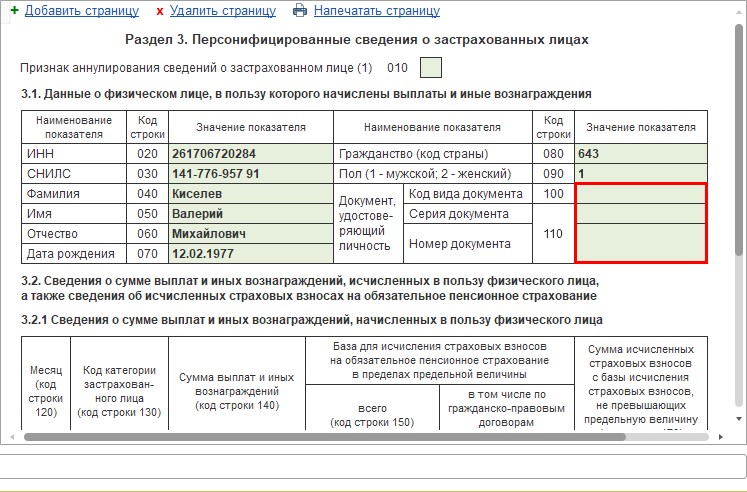Select the empty 'Номер документа' value field
The width and height of the screenshot is (747, 492).
click(641, 243)
